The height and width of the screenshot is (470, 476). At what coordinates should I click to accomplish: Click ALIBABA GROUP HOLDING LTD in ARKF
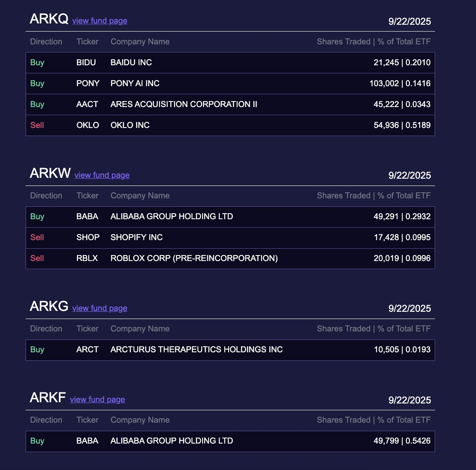(172, 441)
